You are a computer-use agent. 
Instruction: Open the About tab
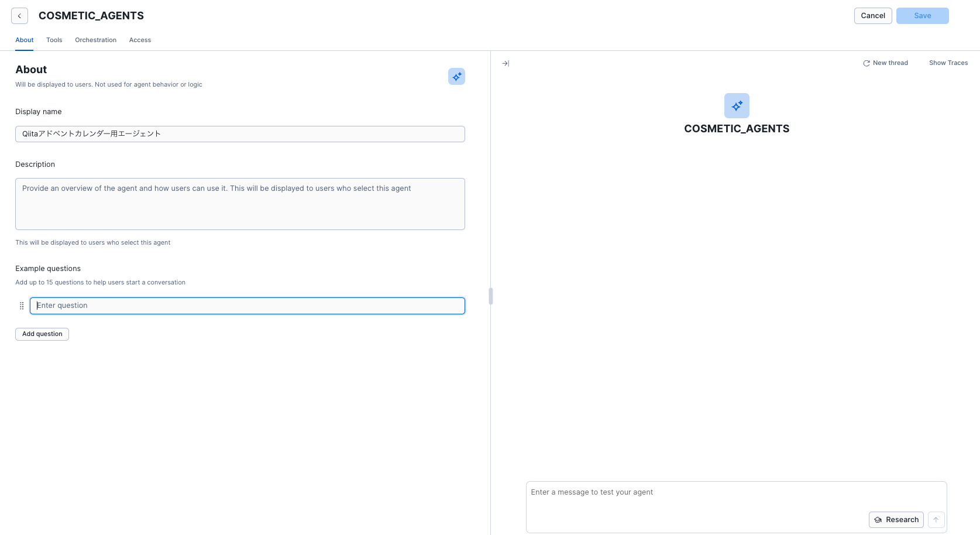pos(25,40)
